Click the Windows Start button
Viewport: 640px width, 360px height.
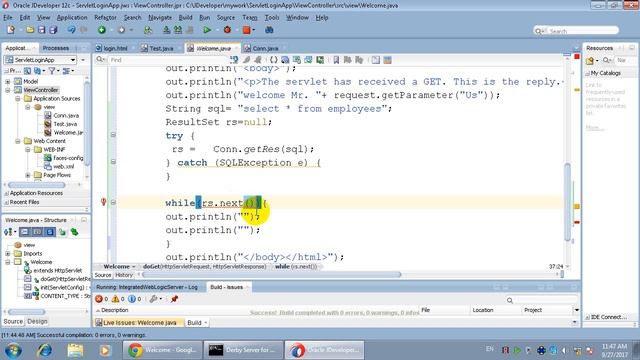pyautogui.click(x=13, y=350)
